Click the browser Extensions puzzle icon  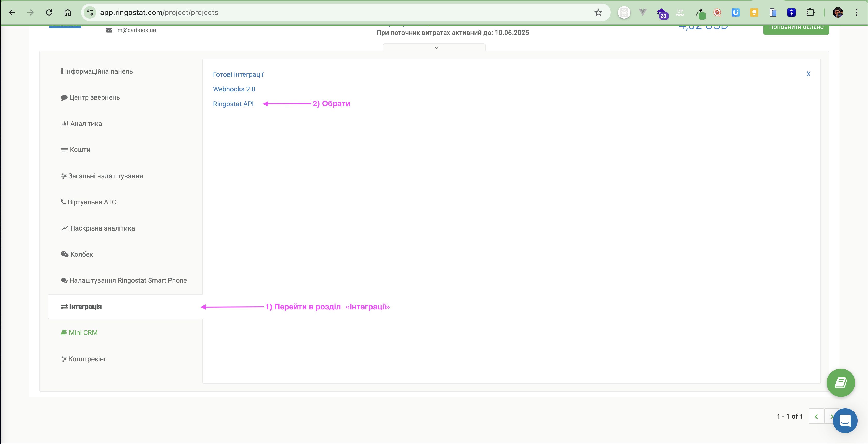(x=810, y=12)
